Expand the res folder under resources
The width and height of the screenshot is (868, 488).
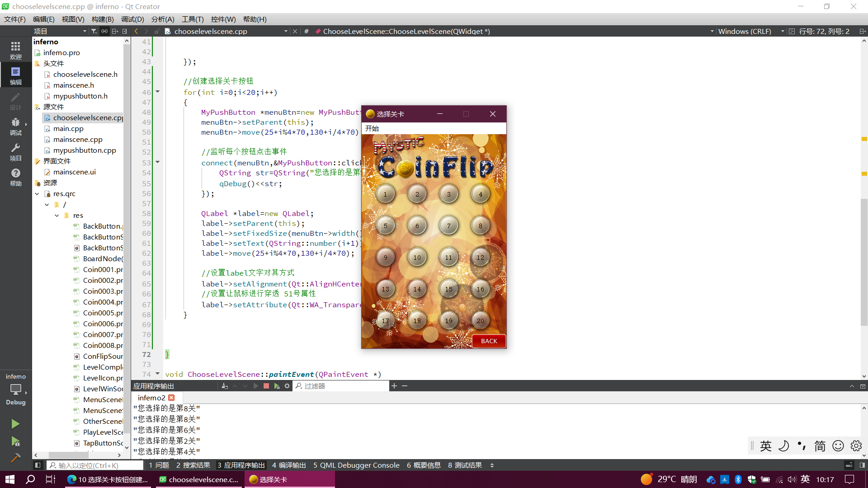pyautogui.click(x=57, y=215)
